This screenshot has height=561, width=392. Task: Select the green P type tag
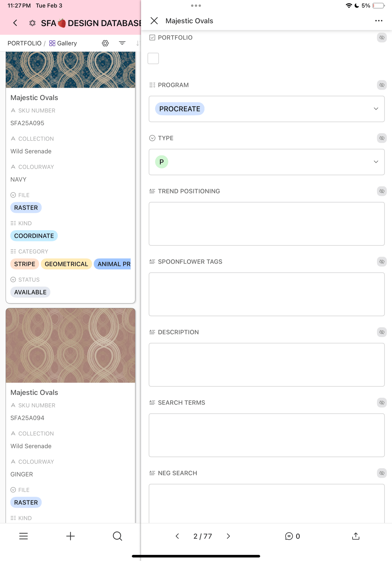click(162, 162)
